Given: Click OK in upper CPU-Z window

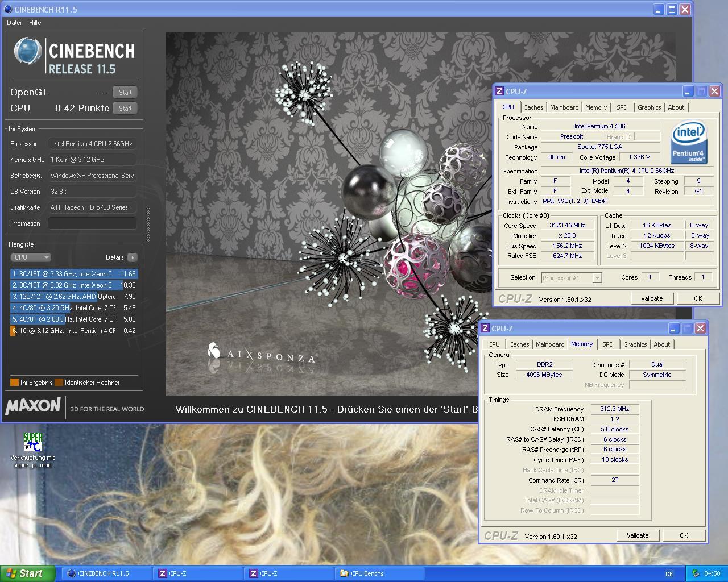Looking at the screenshot, I should pos(698,298).
